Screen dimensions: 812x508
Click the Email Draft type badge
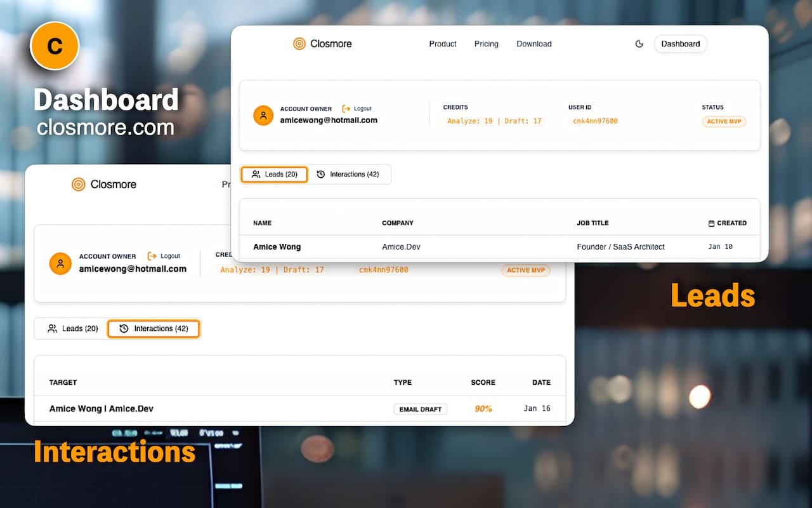[x=420, y=409]
